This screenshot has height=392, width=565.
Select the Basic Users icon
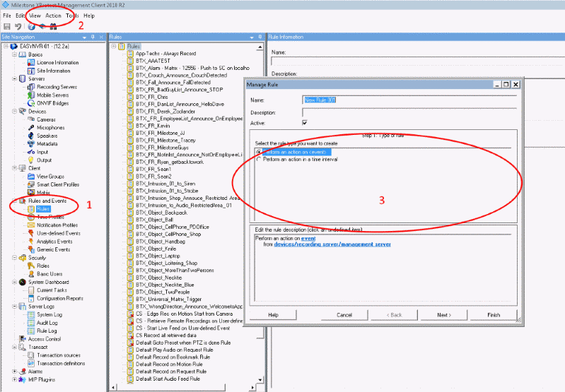click(x=31, y=274)
